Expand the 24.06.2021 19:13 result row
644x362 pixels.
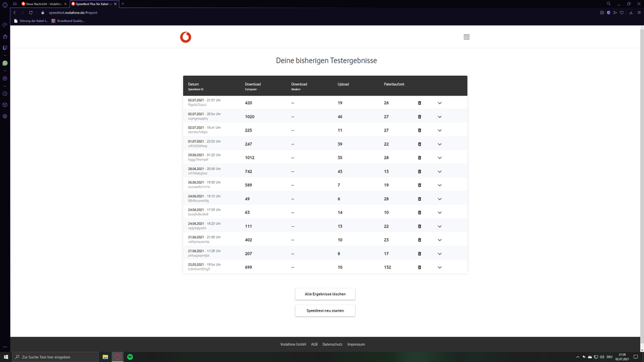[440, 199]
